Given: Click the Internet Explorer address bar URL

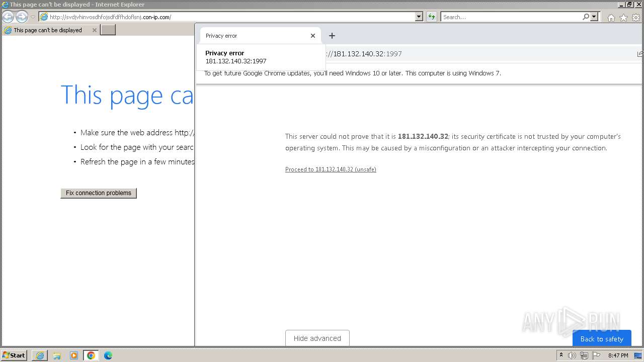Looking at the screenshot, I should coord(110,17).
